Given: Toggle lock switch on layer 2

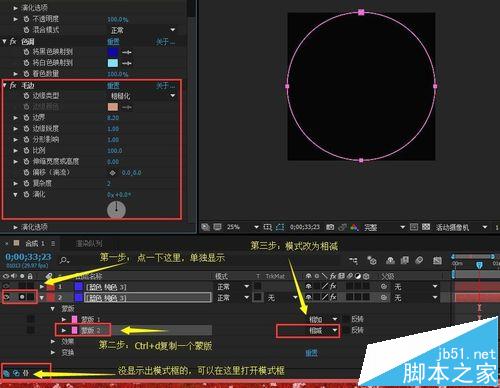Looking at the screenshot, I should pos(30,297).
